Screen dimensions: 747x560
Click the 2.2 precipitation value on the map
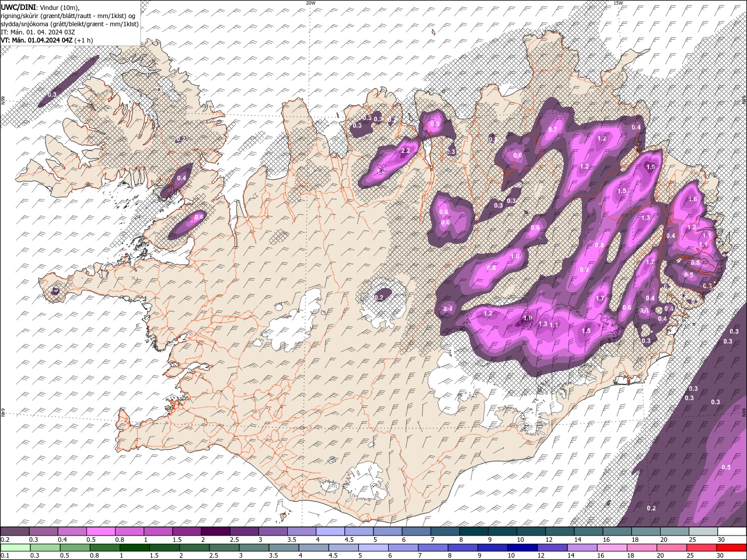tap(406, 150)
